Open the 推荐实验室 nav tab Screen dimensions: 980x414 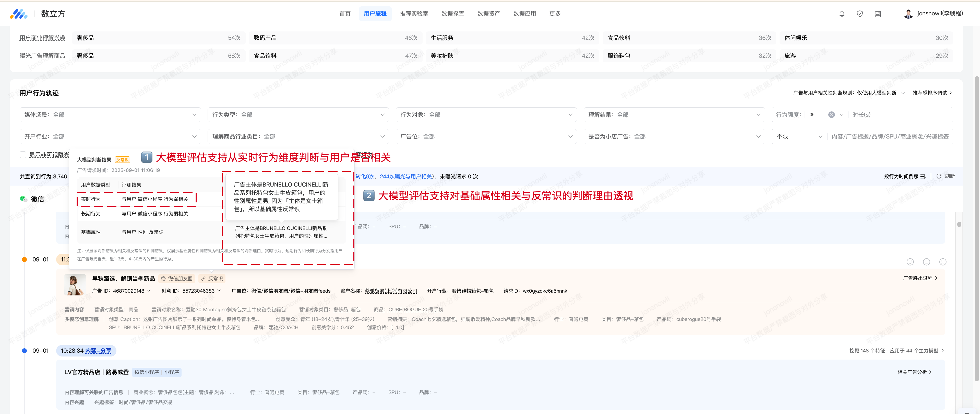coord(414,14)
